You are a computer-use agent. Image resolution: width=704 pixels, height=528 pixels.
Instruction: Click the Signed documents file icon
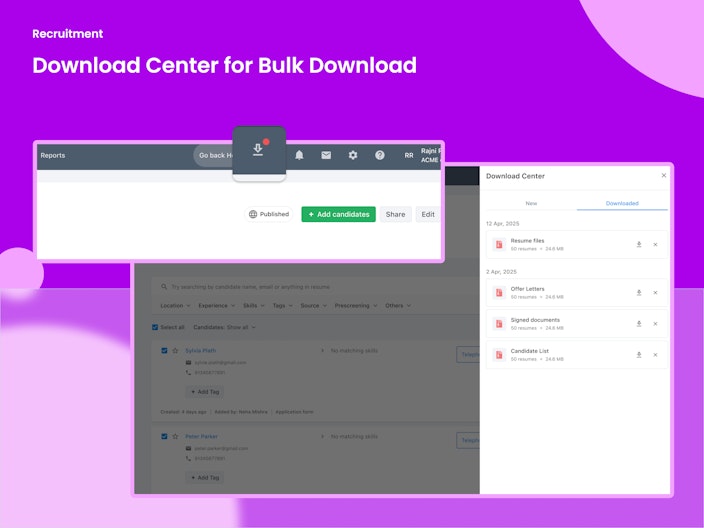click(499, 324)
